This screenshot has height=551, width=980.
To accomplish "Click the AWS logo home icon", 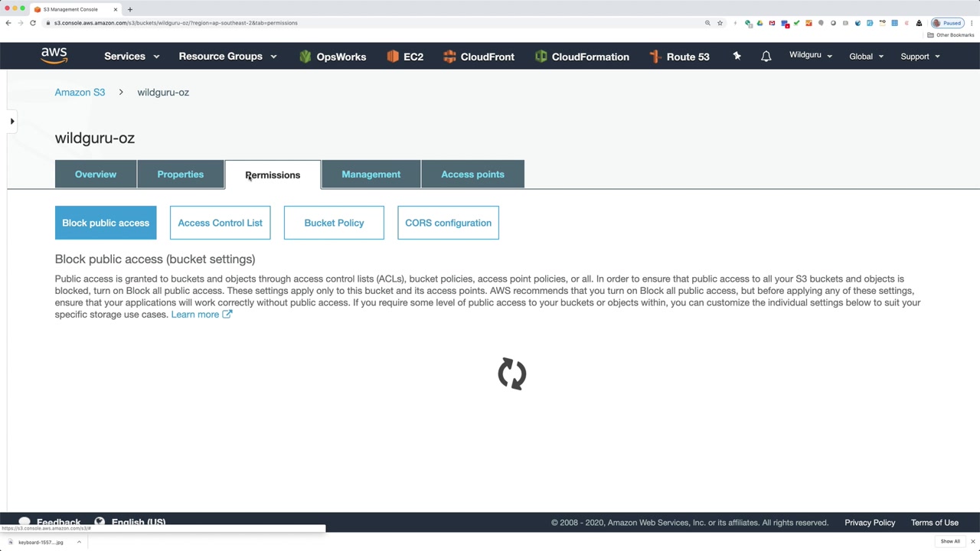I will coord(54,56).
